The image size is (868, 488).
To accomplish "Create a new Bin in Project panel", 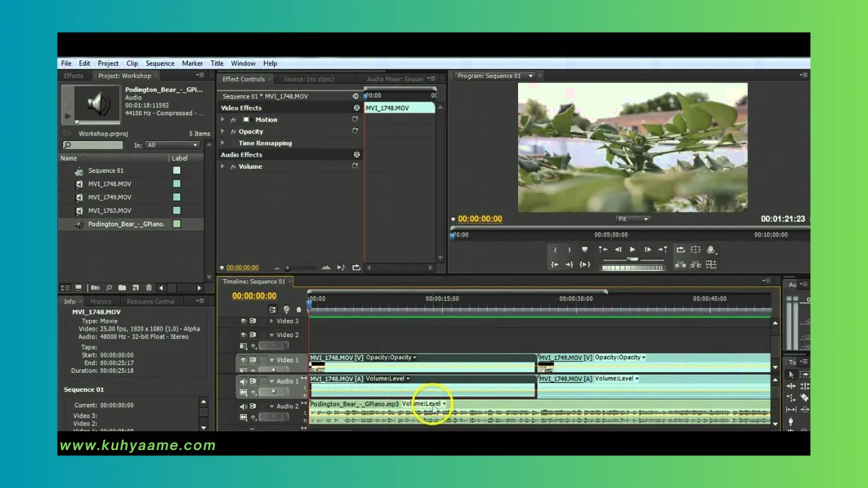I will point(122,288).
